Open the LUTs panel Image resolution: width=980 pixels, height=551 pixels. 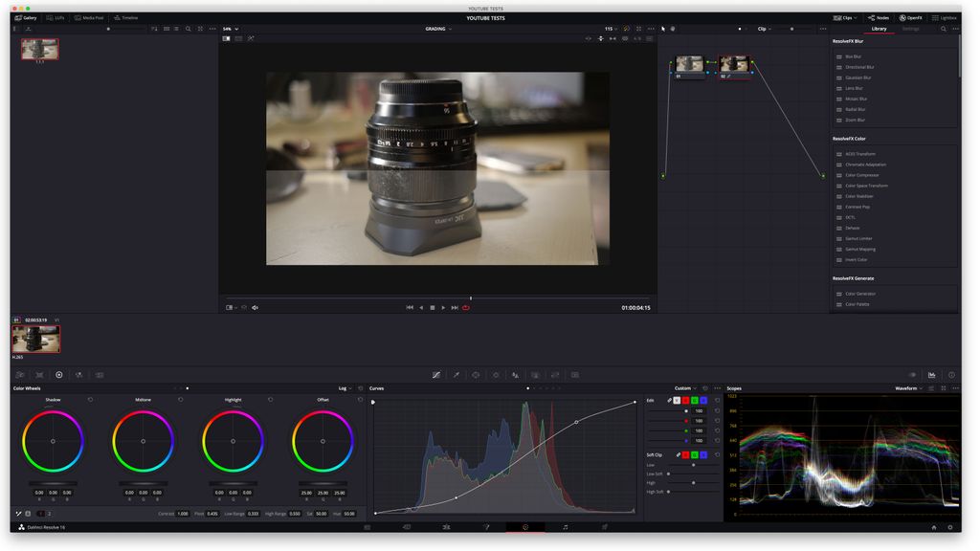57,17
